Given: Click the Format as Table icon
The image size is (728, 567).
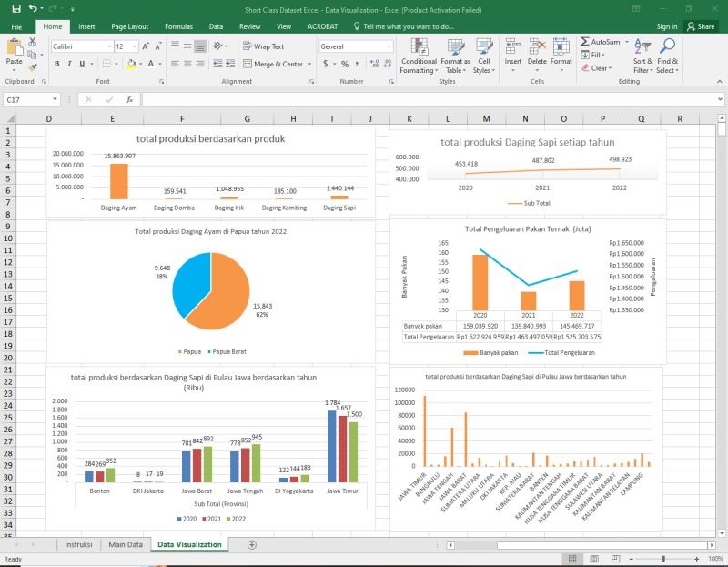Looking at the screenshot, I should pyautogui.click(x=455, y=56).
